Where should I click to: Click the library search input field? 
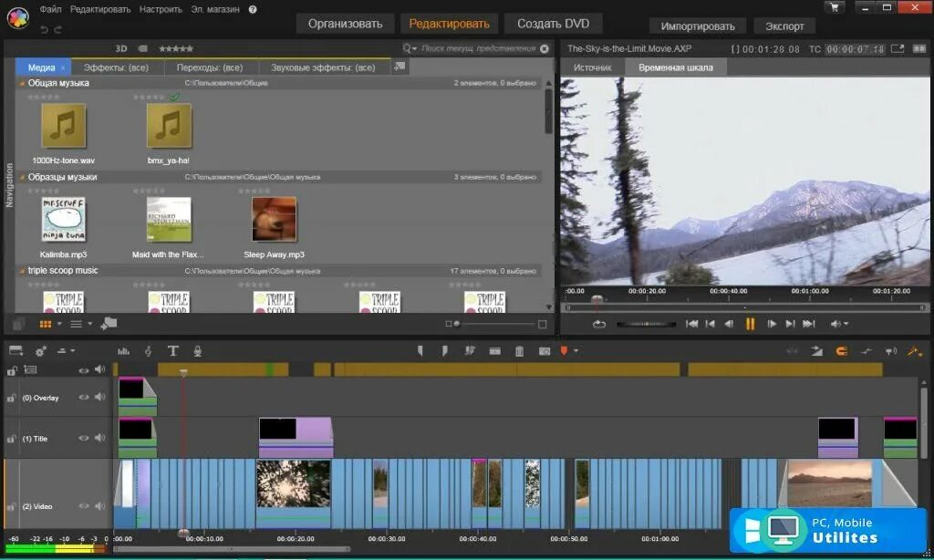pyautogui.click(x=478, y=48)
